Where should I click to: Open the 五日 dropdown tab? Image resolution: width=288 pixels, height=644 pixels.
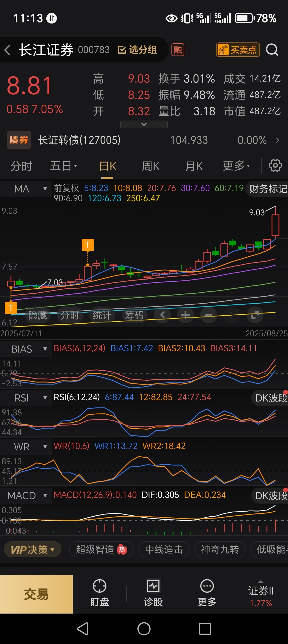click(x=63, y=166)
